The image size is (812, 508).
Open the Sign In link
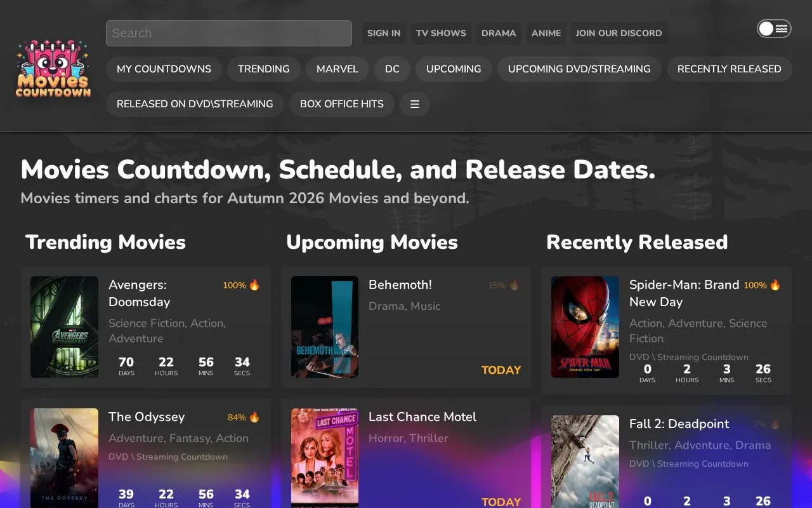click(384, 33)
